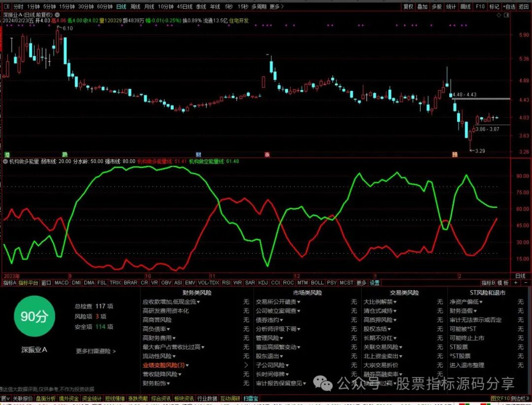Open the 综合资讯 bottom tab

[161, 399]
